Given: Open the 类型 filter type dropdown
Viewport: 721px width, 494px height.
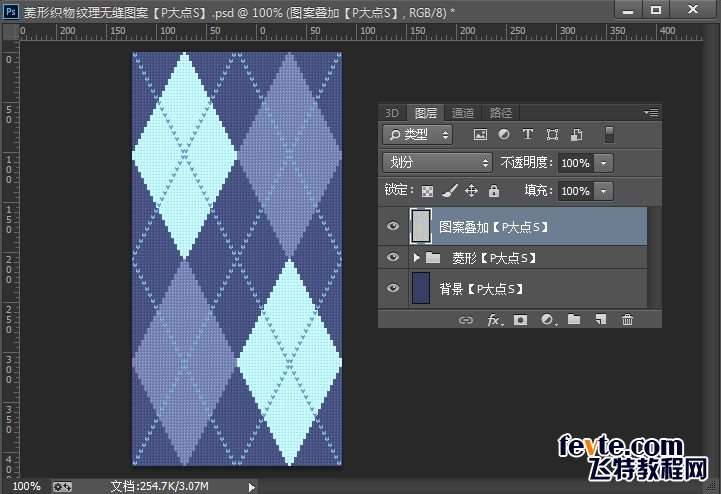Looking at the screenshot, I should point(418,135).
